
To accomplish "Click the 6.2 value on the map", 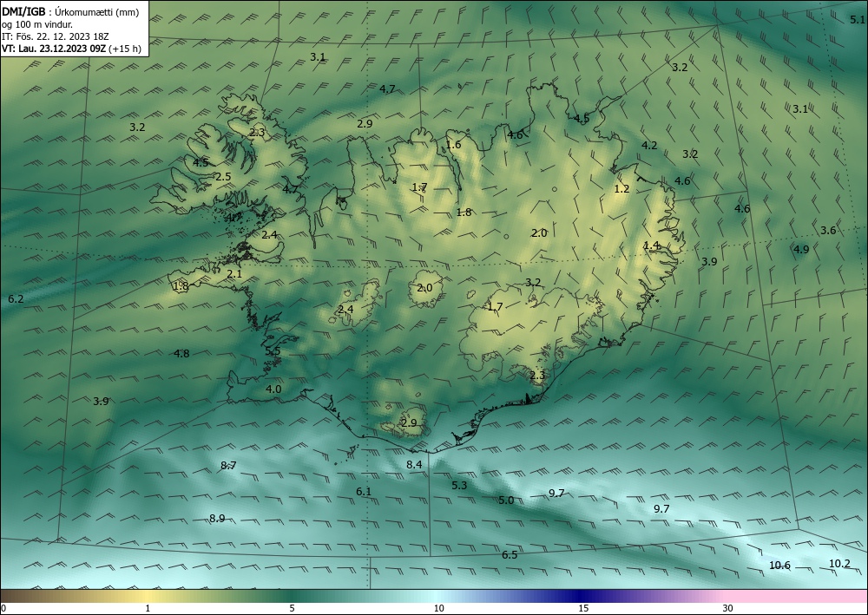I will [x=16, y=299].
